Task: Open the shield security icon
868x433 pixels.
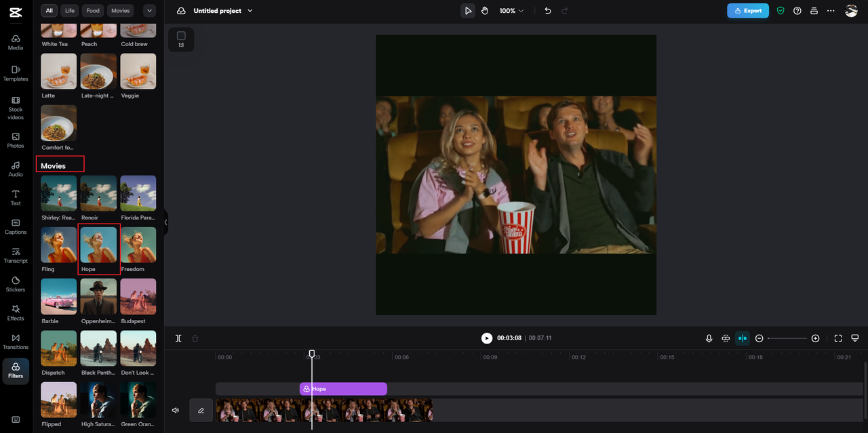Action: [x=781, y=11]
